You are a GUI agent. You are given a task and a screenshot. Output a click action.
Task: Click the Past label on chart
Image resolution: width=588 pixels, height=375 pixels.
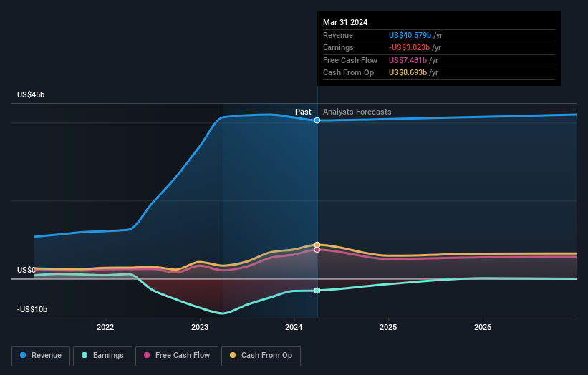(x=303, y=112)
